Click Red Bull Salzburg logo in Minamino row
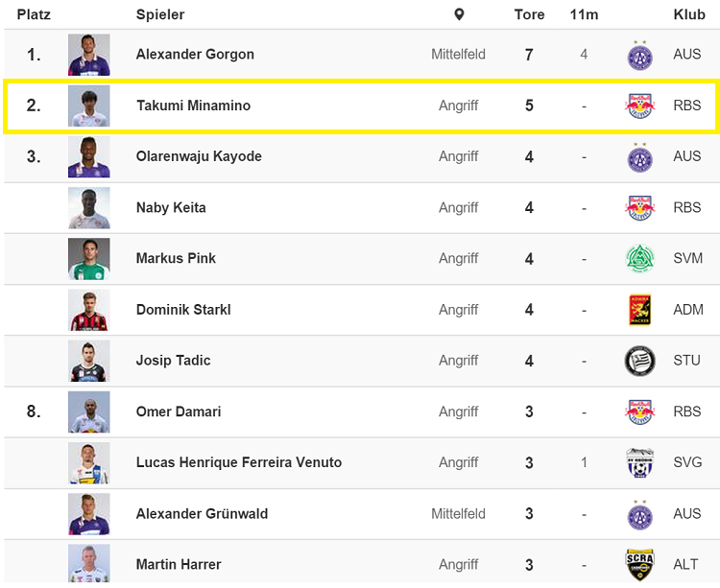 click(639, 106)
